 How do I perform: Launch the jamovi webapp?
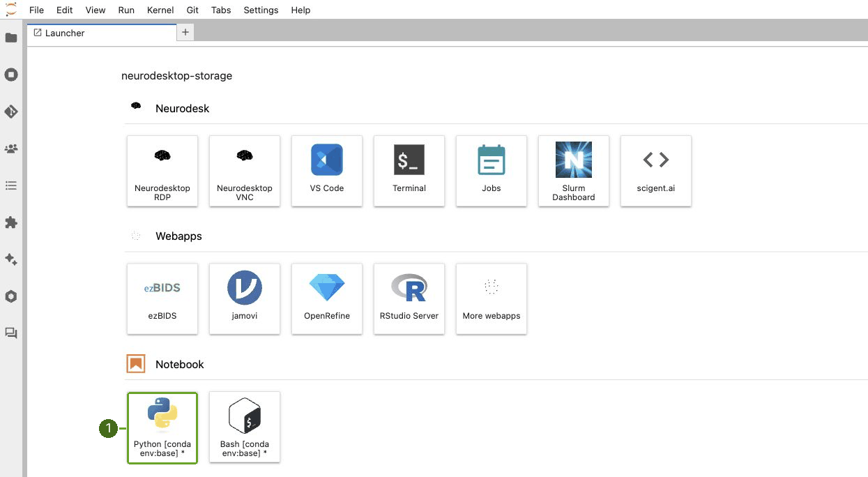pyautogui.click(x=245, y=298)
